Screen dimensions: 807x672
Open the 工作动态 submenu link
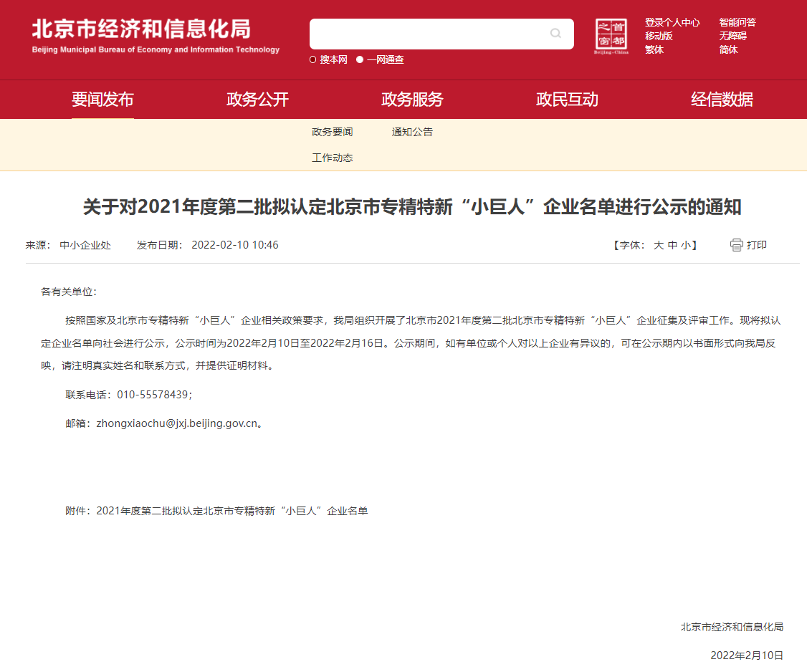pos(332,158)
